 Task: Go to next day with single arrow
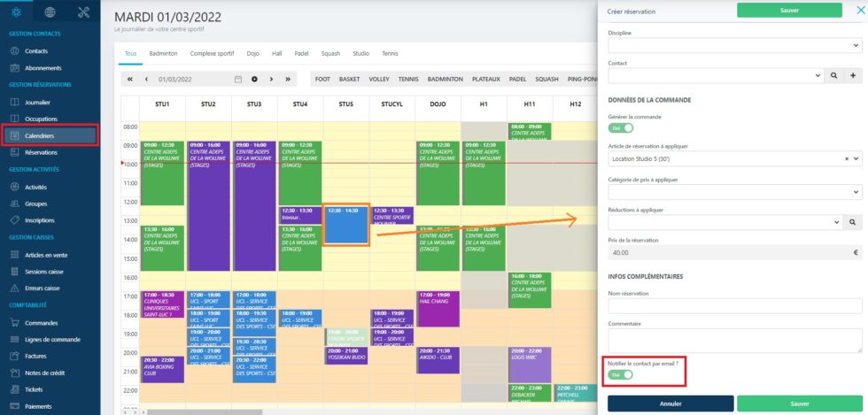(271, 79)
